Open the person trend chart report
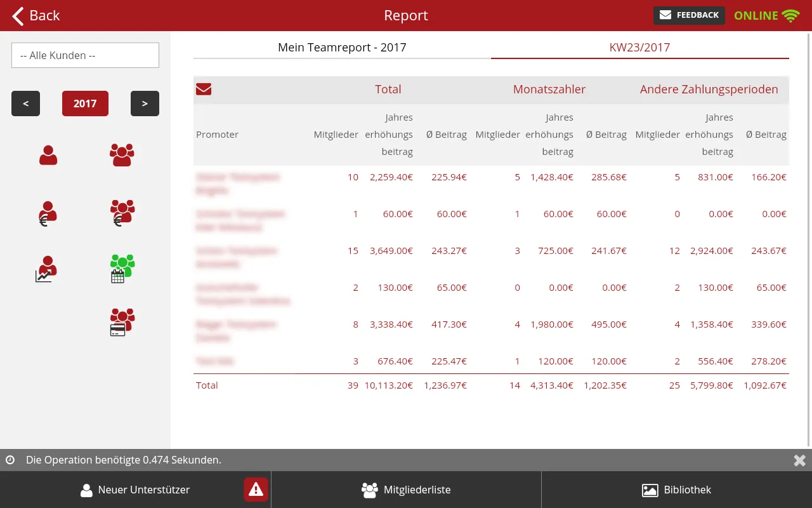The height and width of the screenshot is (508, 812). (x=46, y=269)
